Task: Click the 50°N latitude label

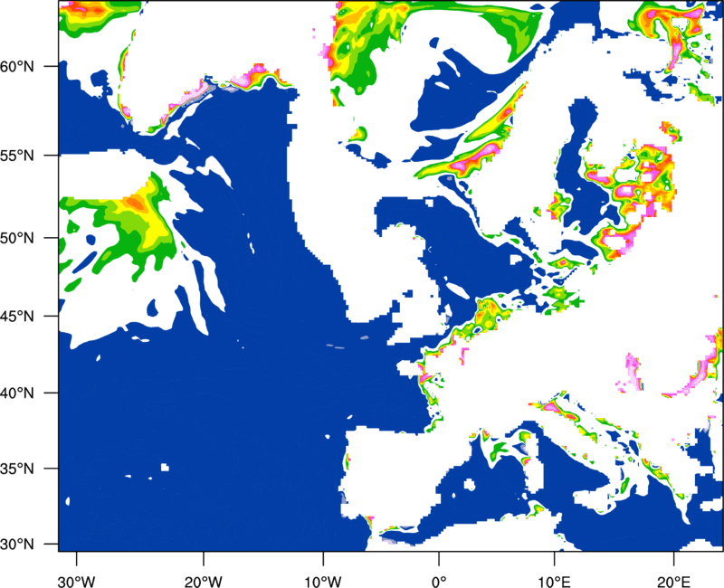Action: pos(17,238)
